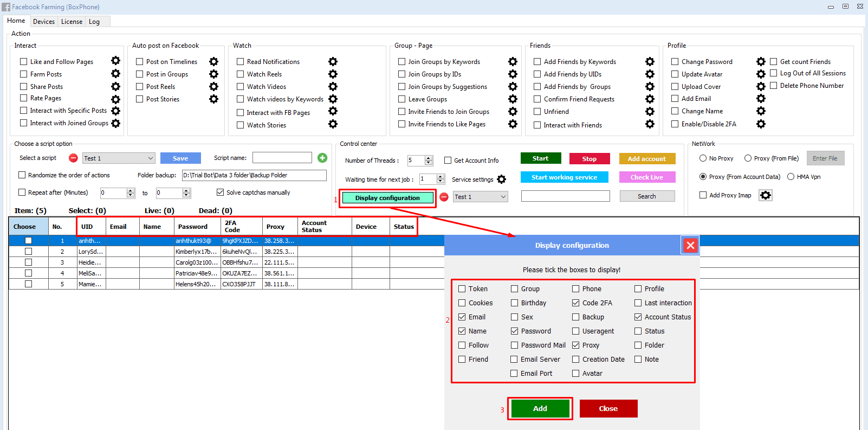
Task: Click red minus icon next to Display configuration
Action: pyautogui.click(x=444, y=197)
